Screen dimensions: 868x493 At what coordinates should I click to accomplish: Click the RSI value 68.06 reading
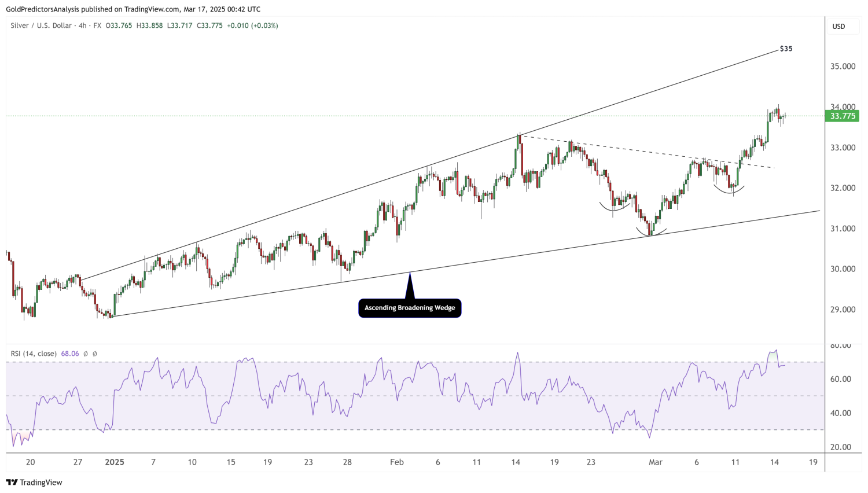pyautogui.click(x=69, y=354)
